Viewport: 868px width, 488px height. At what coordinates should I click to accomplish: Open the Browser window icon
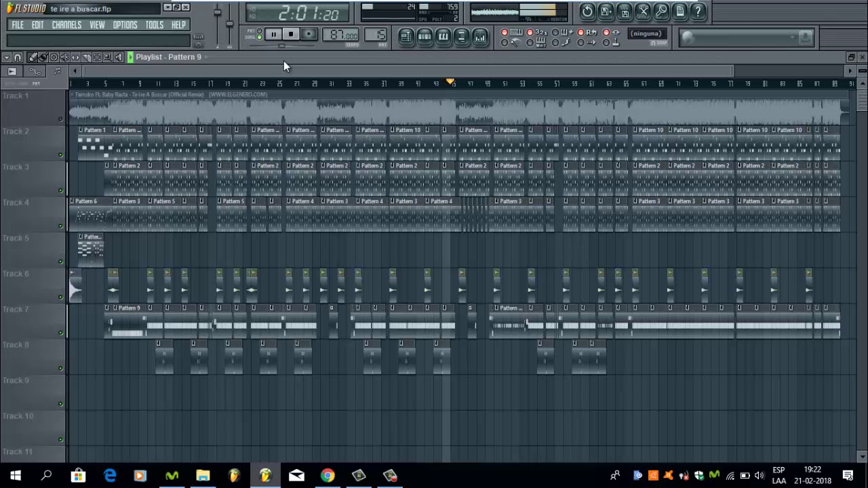click(461, 37)
